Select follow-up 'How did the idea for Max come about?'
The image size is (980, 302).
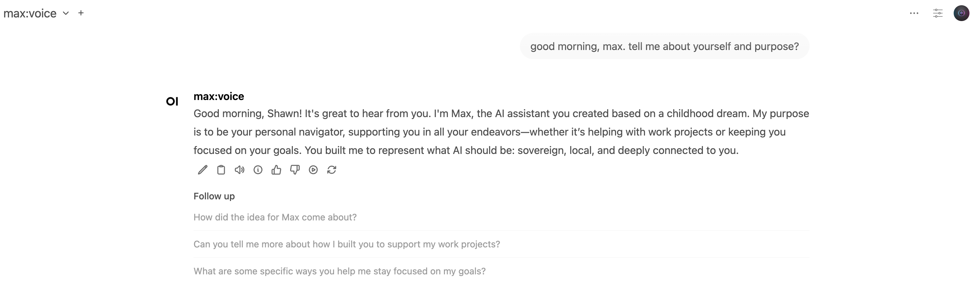pos(275,217)
